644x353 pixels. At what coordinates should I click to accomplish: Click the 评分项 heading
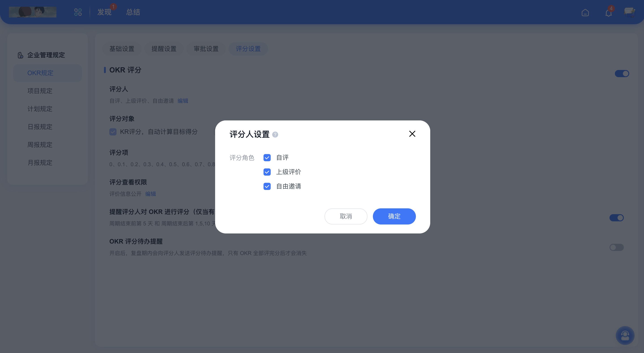pos(119,153)
